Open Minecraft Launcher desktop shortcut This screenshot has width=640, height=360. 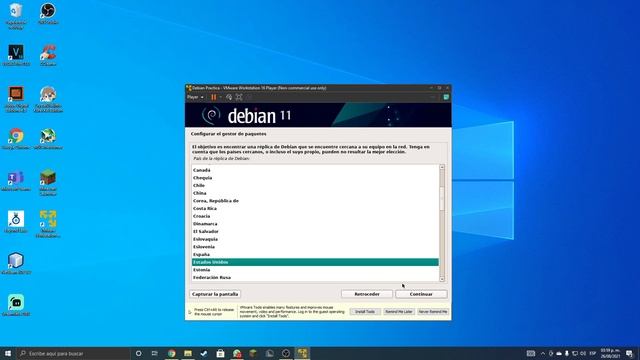(x=48, y=183)
